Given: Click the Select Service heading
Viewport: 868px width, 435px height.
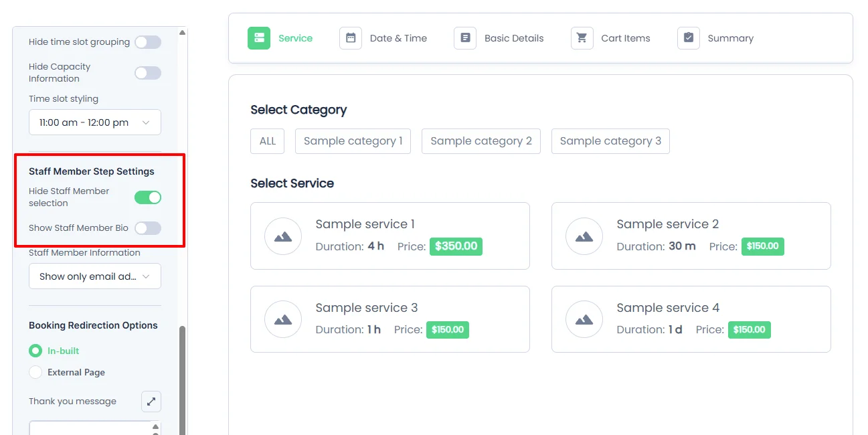Looking at the screenshot, I should [x=292, y=183].
